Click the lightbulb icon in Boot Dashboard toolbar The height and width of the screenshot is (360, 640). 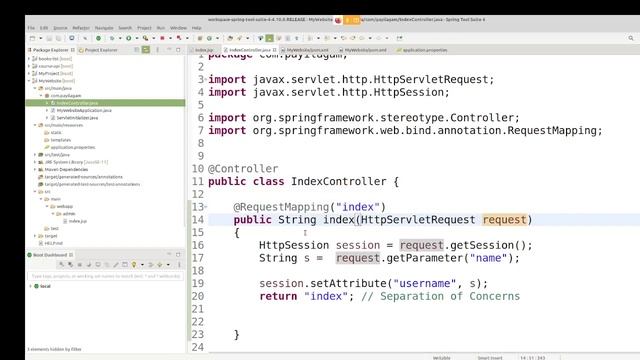coord(133,265)
